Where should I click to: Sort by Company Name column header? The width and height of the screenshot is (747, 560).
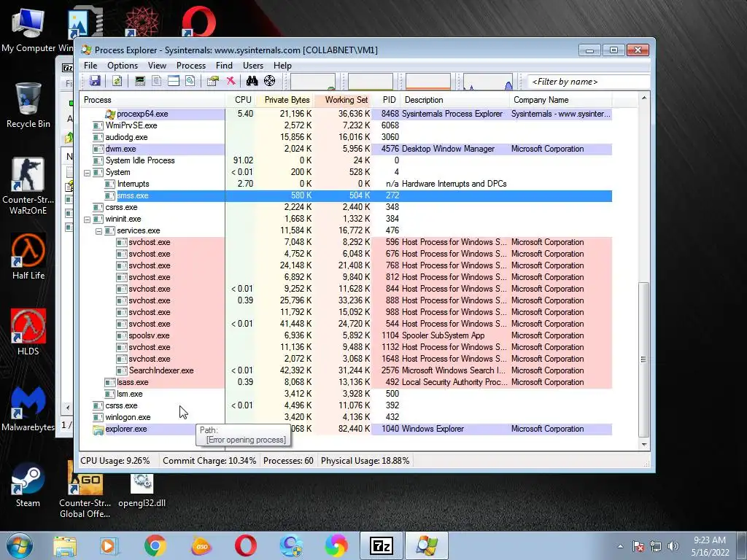pos(561,100)
